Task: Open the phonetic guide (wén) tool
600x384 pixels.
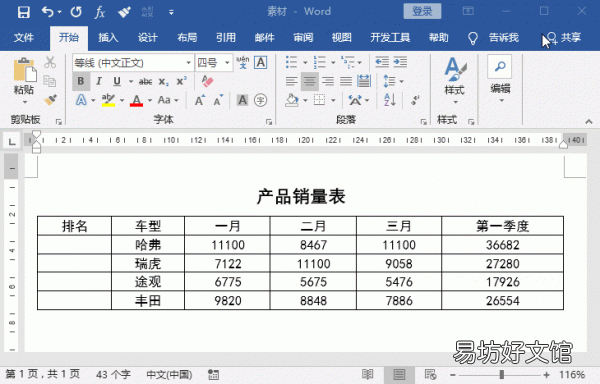Action: (243, 62)
